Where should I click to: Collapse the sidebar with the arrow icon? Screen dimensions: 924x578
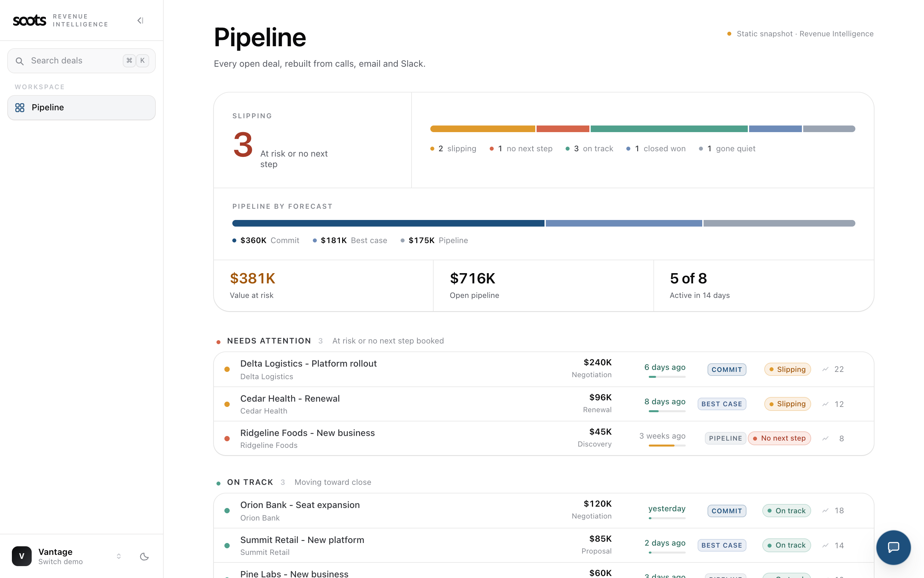(x=140, y=20)
